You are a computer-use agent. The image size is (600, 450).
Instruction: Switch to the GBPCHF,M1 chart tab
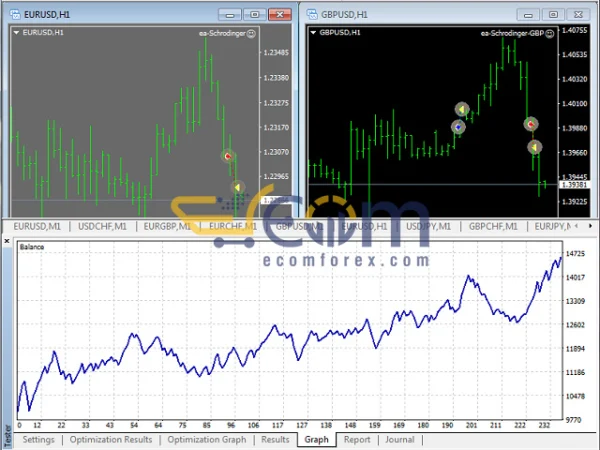(493, 227)
